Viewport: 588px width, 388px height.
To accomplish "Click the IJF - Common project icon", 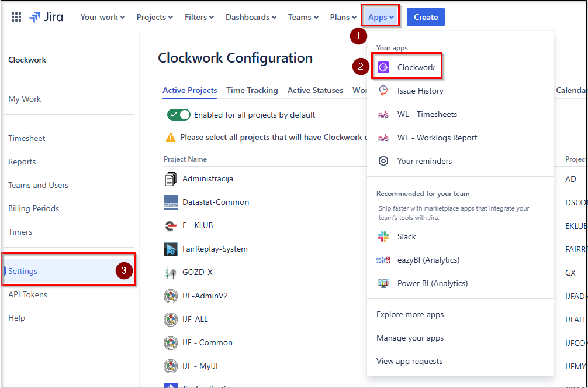I will [x=171, y=342].
